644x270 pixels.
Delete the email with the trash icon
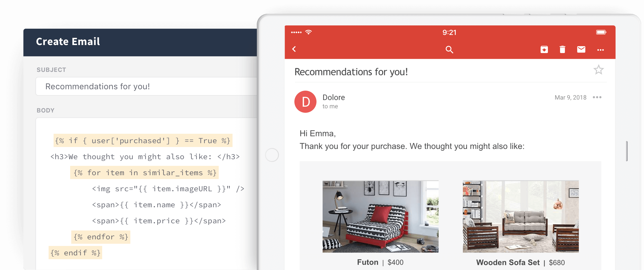[x=562, y=49]
